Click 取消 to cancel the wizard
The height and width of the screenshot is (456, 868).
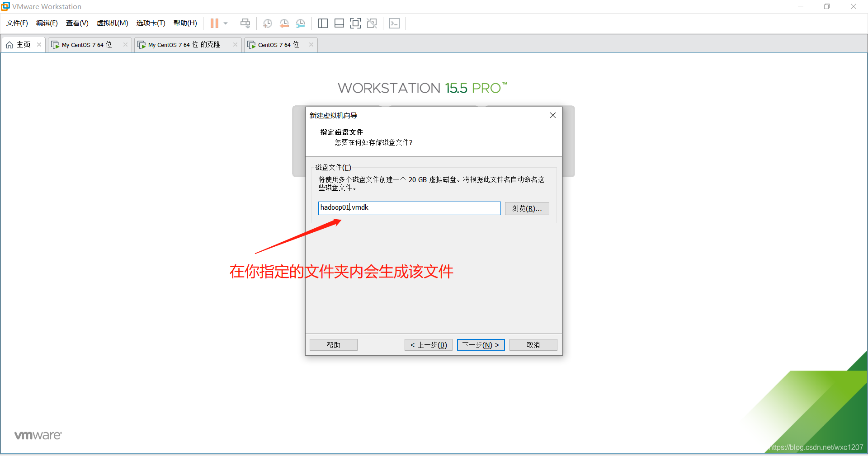coord(533,345)
